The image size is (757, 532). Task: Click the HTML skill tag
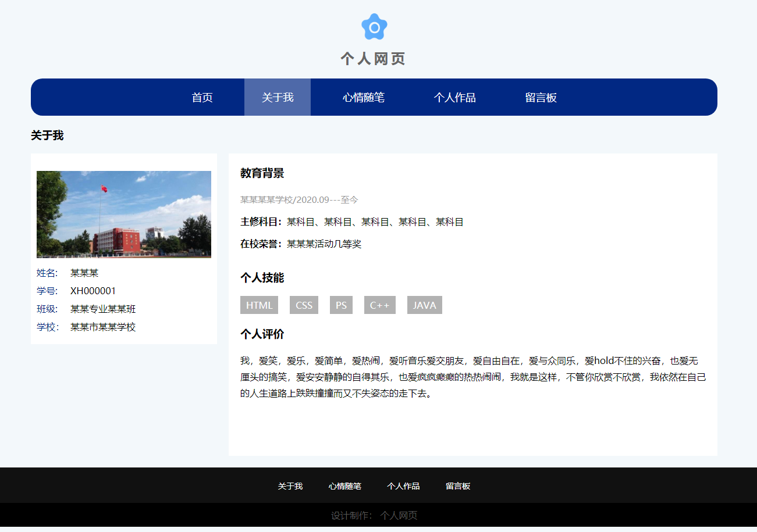259,305
